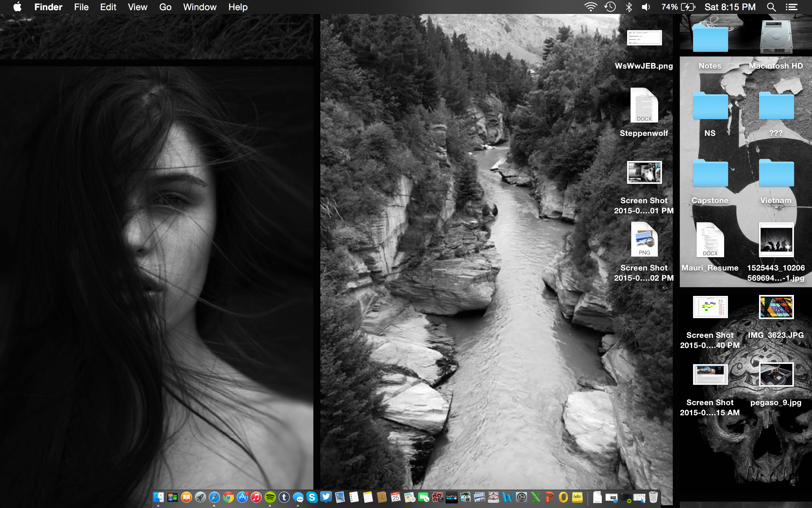Open GoPro app in the Dock

tap(452, 497)
